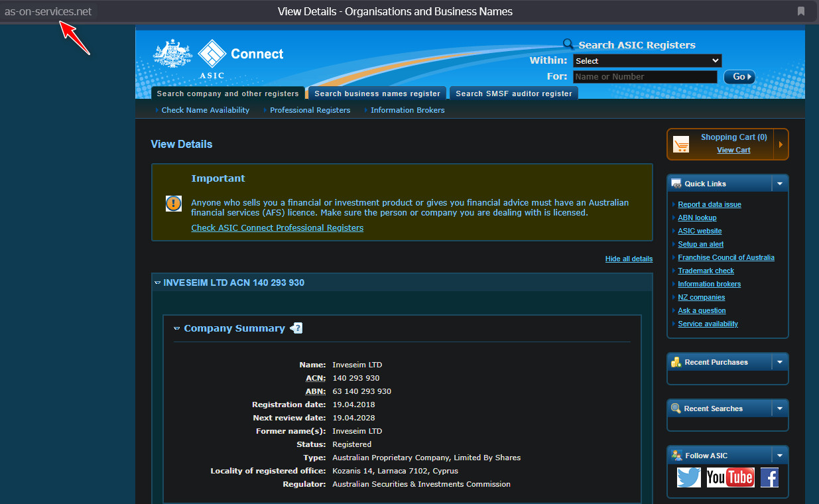Click the Recent Purchases panel icon
The width and height of the screenshot is (819, 504).
tap(676, 362)
